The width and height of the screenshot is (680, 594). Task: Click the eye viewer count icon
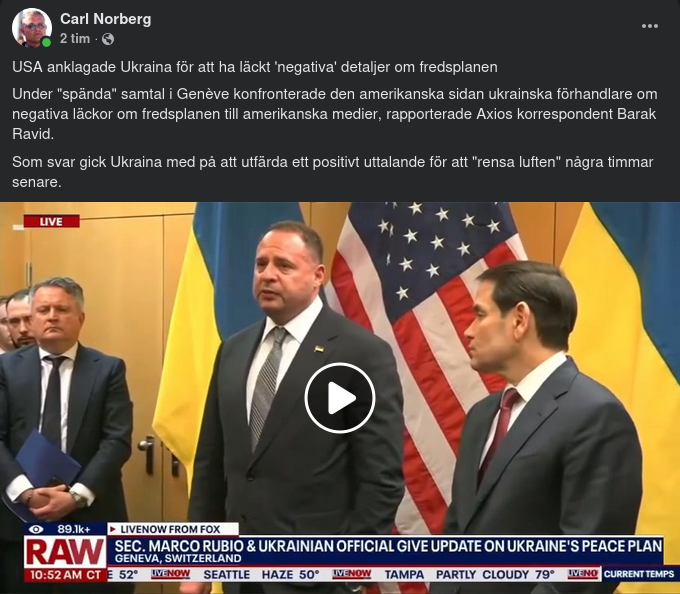36,529
